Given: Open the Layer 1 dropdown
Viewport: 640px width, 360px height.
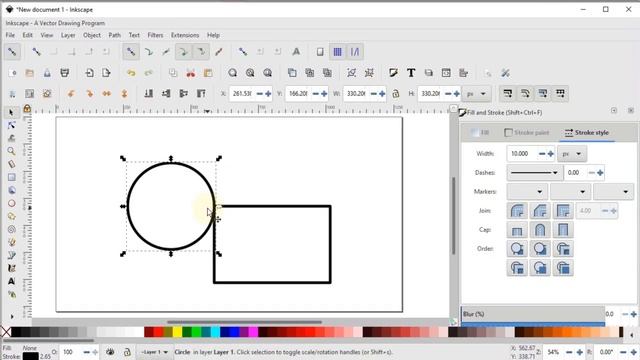Looking at the screenshot, I should click(154, 352).
